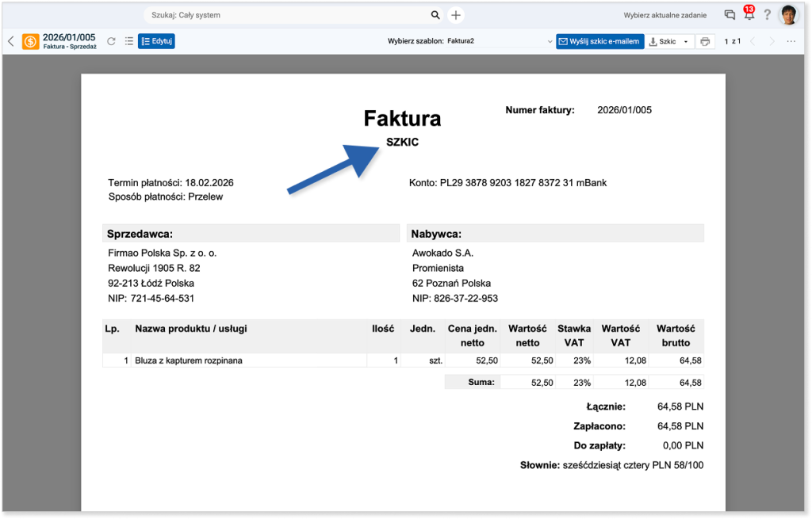Open the Faktura2 template dropdown

[x=498, y=41]
